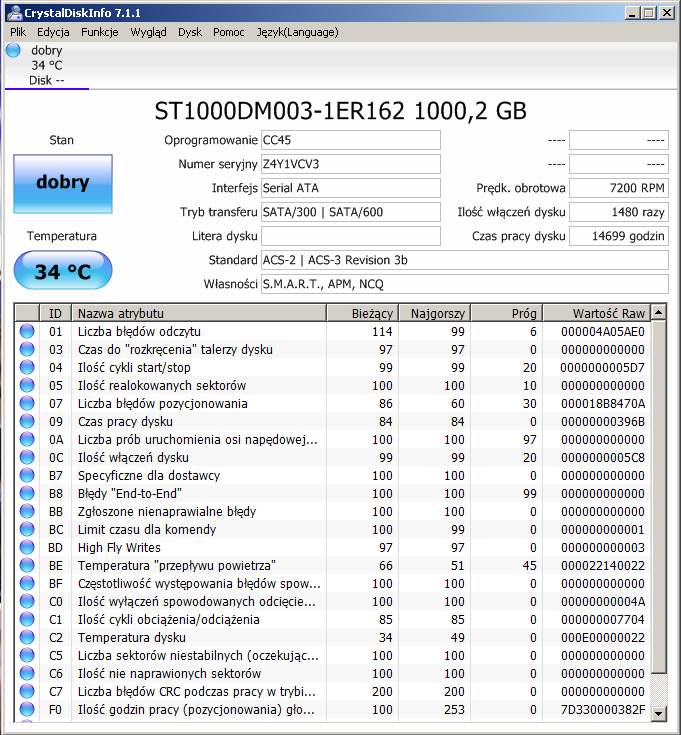
Task: Click the Standard field ACS-2 | ACS-3
Action: coord(464,260)
